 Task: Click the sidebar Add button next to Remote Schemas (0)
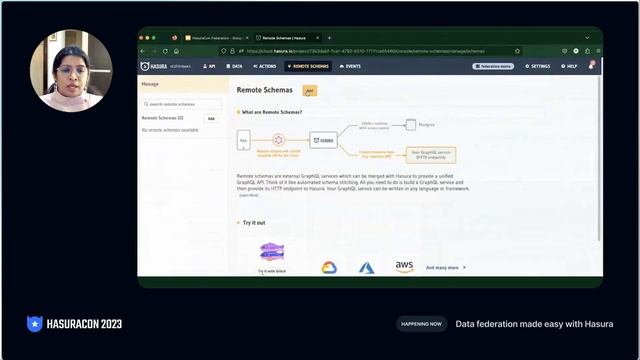211,118
